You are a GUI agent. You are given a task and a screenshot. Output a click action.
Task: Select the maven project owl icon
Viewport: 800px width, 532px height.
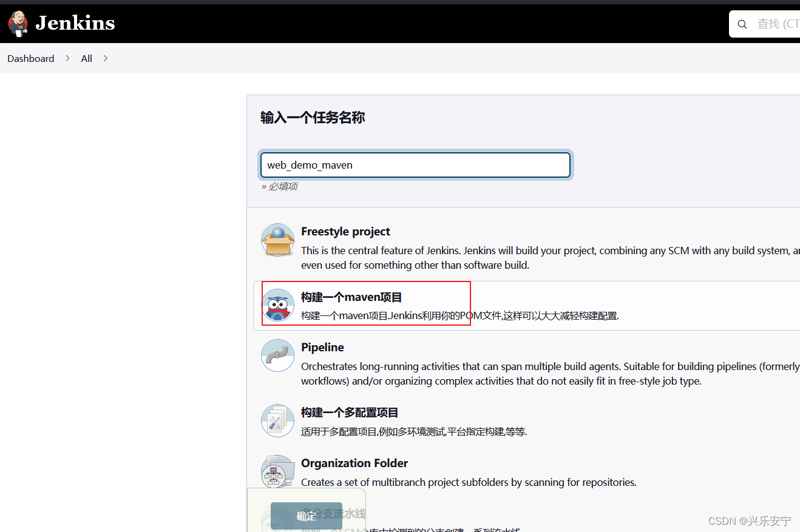[x=278, y=305]
